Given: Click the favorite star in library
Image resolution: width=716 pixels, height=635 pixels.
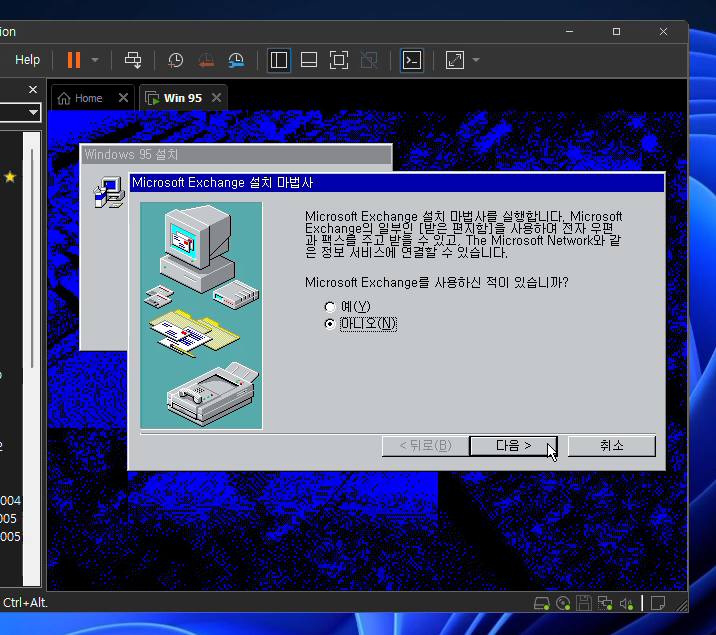Looking at the screenshot, I should click(x=10, y=177).
